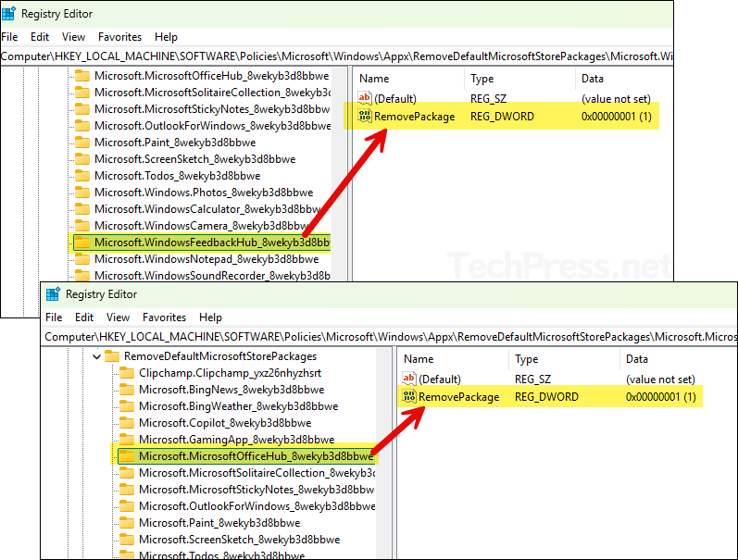
Task: Select Microsoft.MicrosoftStickyNotes folder icon in back window
Action: 82,109
